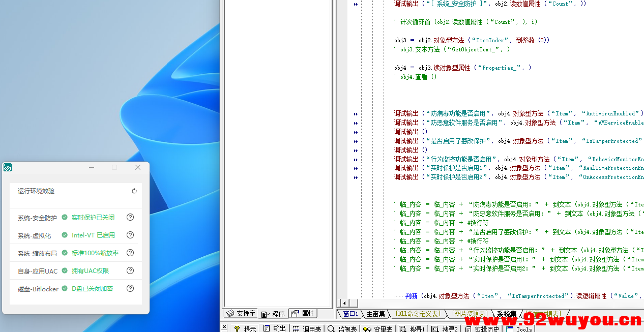Open the 支持库 panel tab
Viewport: 644px width, 332px height.
[x=240, y=313]
